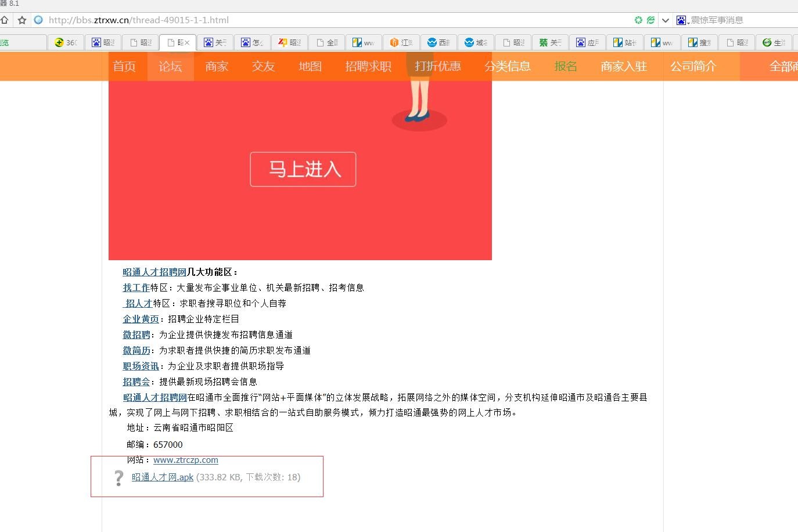Open 招聘求职 in the nav bar

[x=368, y=66]
